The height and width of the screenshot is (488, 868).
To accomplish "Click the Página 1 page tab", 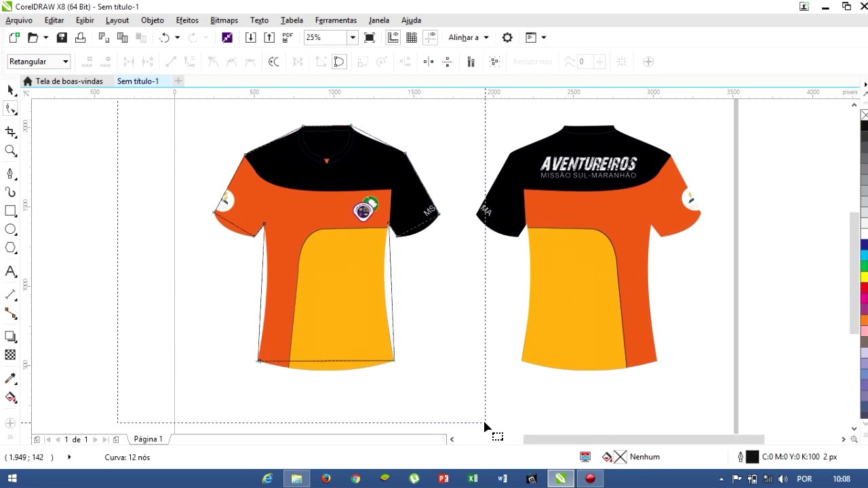I will point(148,439).
